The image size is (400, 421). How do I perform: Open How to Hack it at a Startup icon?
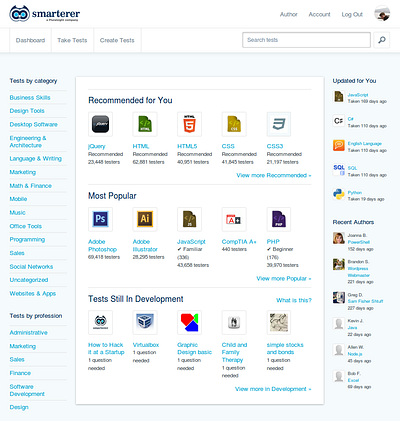(x=100, y=322)
